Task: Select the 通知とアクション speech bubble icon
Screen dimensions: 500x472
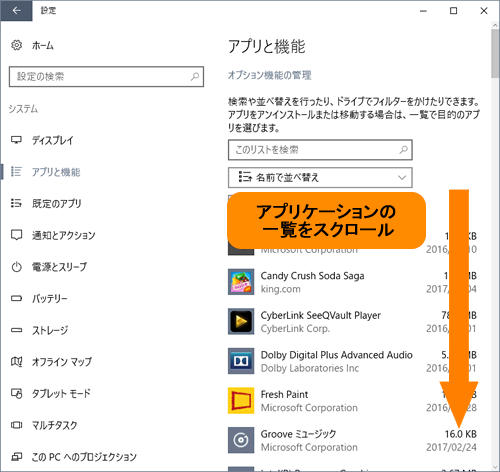Action: [16, 235]
